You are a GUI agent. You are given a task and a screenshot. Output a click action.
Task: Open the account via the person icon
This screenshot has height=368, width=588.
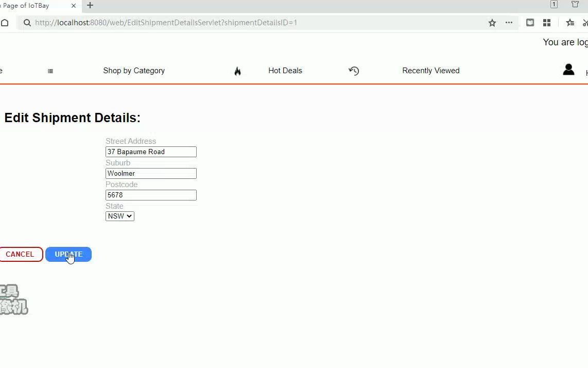pyautogui.click(x=568, y=69)
